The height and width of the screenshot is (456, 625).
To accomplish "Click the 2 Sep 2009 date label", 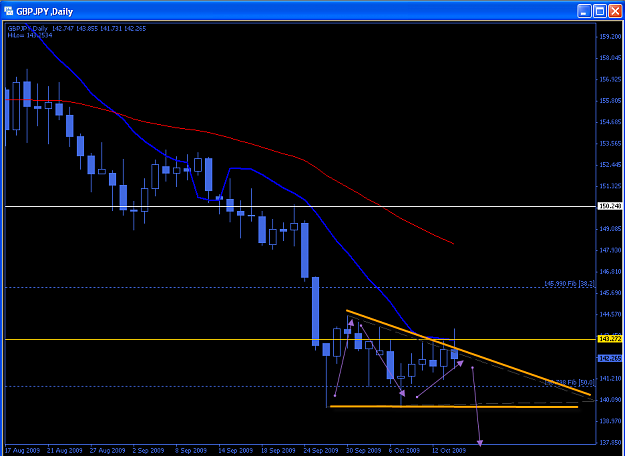I will 150,451.
